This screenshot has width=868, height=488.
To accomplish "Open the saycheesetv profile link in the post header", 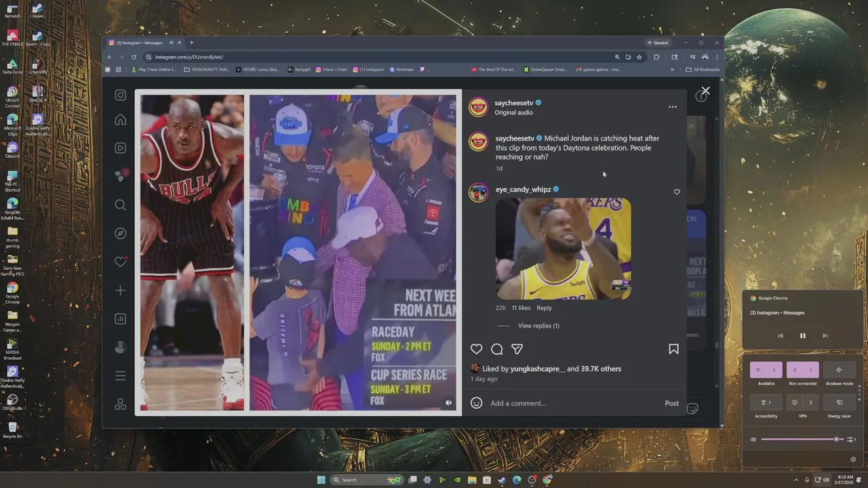I will click(514, 103).
